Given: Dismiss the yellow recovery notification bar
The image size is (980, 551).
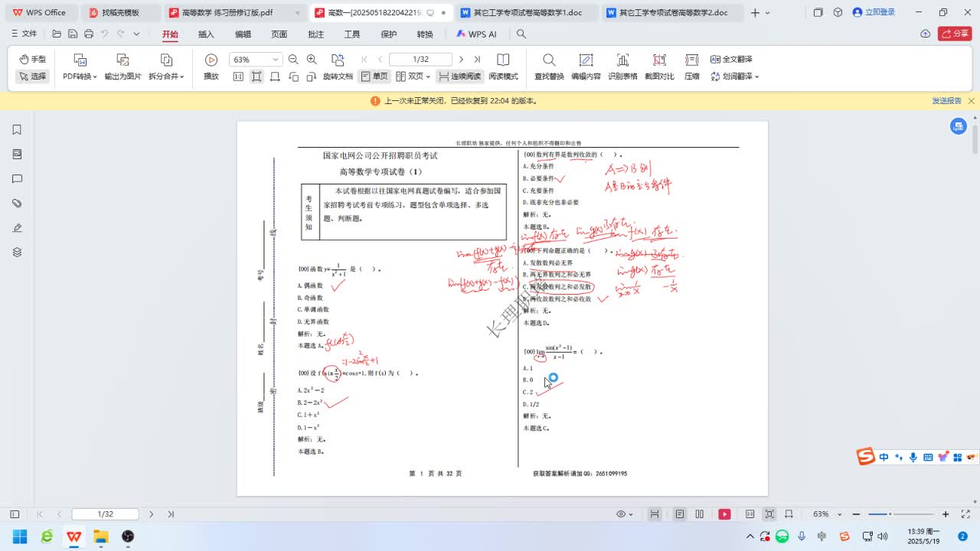Looking at the screenshot, I should (x=972, y=101).
